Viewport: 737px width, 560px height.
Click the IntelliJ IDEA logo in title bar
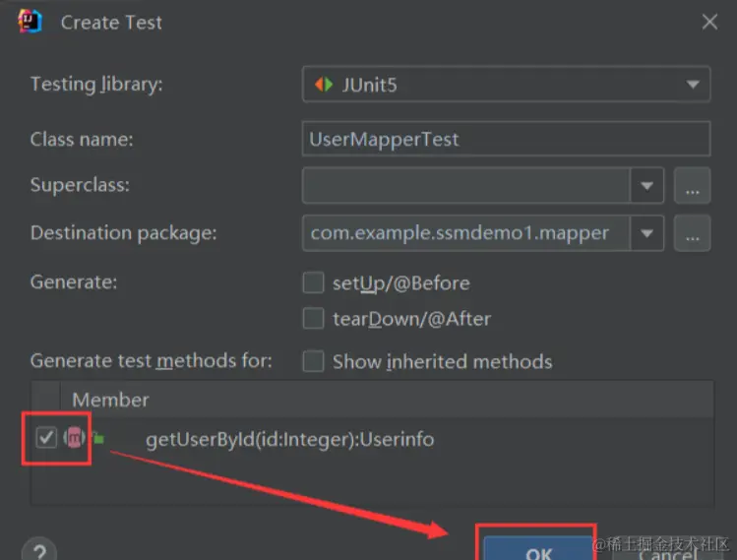(x=31, y=21)
